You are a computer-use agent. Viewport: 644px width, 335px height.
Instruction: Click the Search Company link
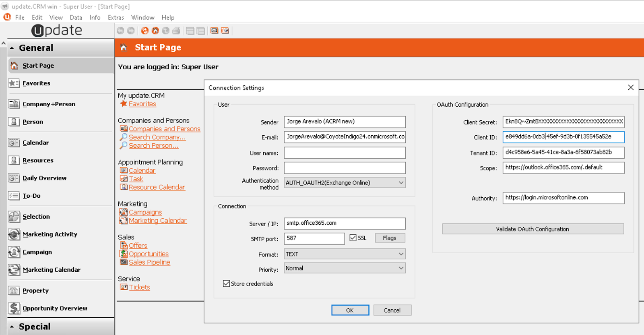(x=157, y=137)
